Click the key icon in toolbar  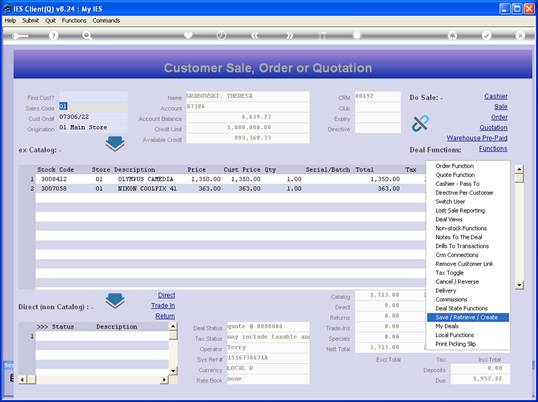pyautogui.click(x=20, y=36)
